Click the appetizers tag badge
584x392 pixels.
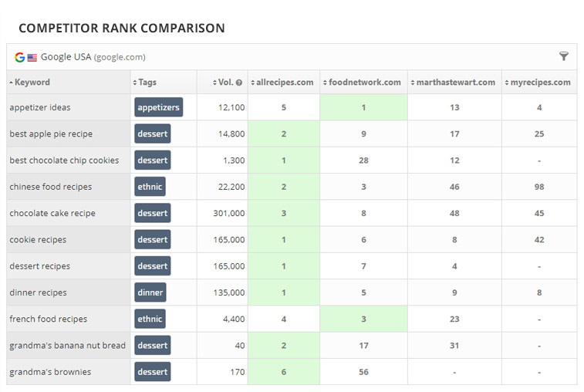(x=158, y=107)
